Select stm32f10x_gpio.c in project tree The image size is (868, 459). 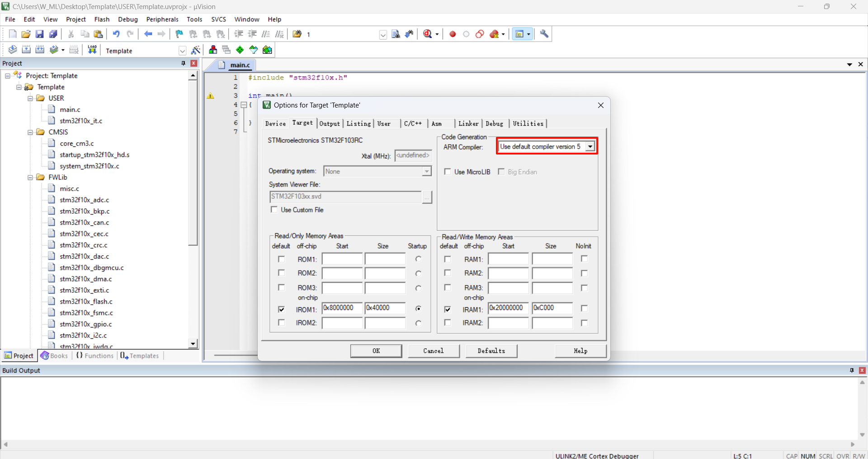[x=85, y=324]
